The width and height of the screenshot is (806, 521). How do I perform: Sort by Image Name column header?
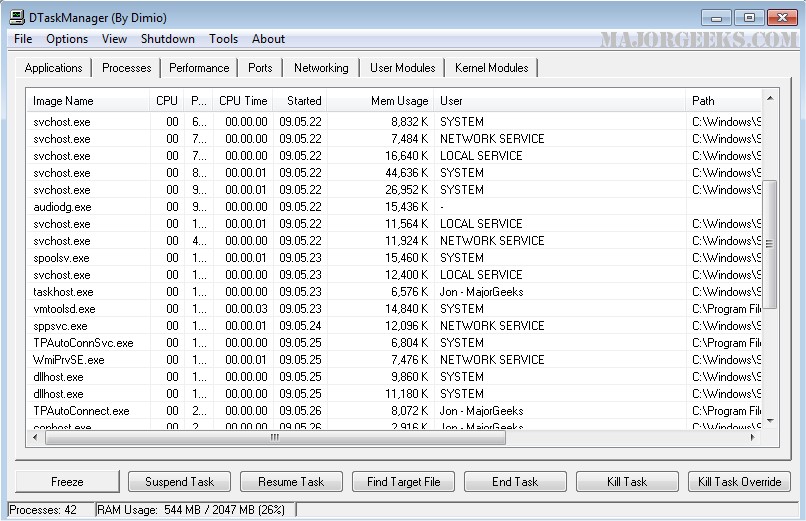tap(88, 101)
